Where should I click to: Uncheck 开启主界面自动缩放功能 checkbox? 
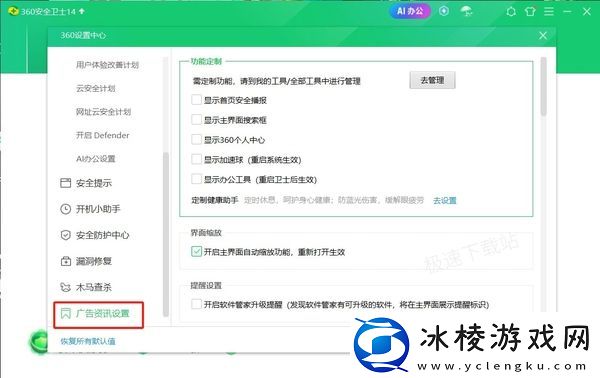point(196,251)
